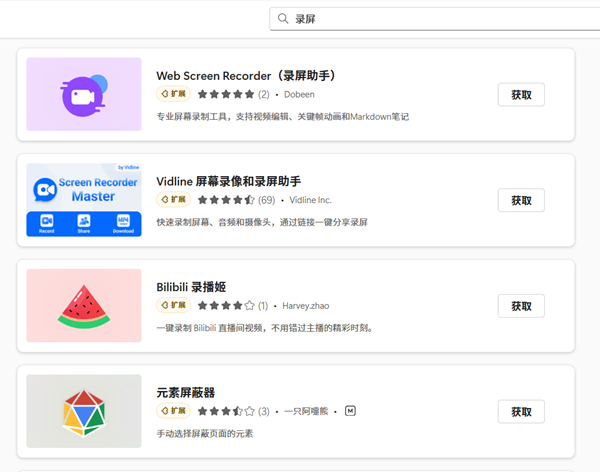Install Bilibili 录播姬 with 获取 button
This screenshot has width=600, height=472.
coord(521,306)
